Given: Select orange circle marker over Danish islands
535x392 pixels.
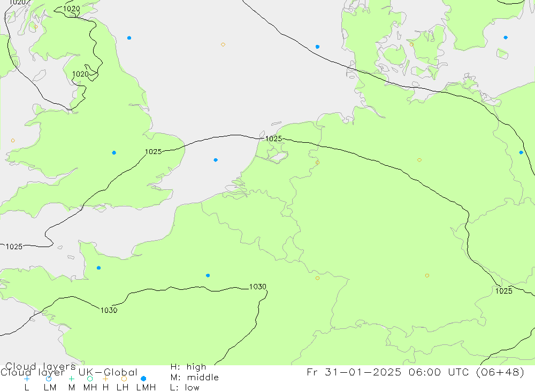Looking at the screenshot, I should coord(411,44).
